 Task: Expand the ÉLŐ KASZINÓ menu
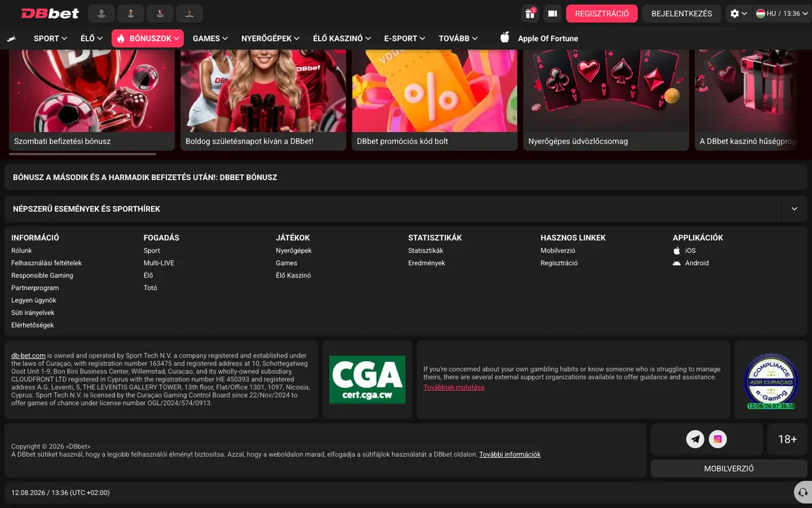click(x=342, y=39)
